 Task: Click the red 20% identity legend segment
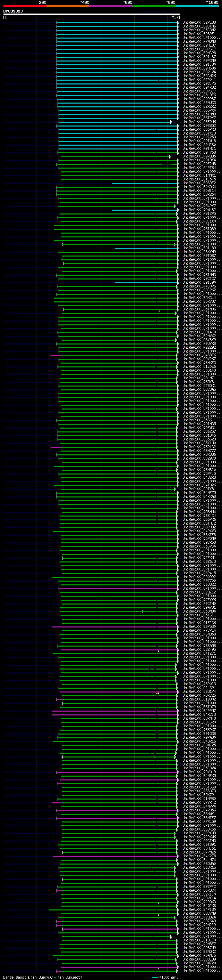[25, 6]
